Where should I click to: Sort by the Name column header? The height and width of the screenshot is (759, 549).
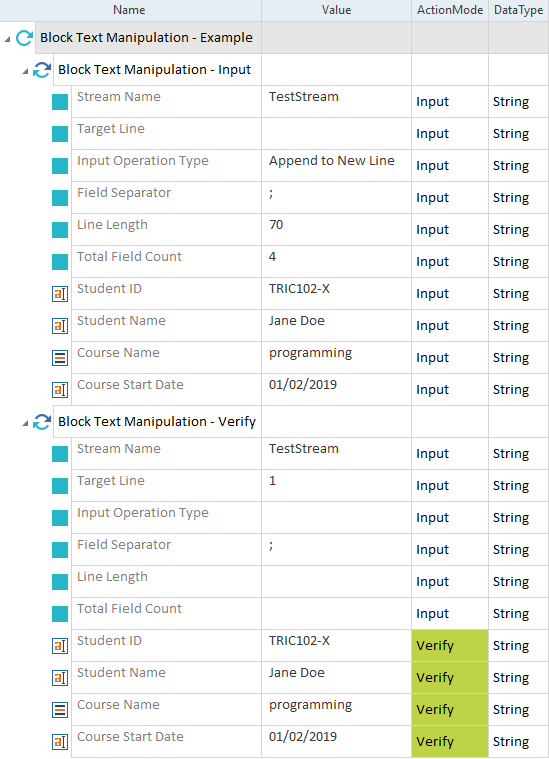pos(131,10)
